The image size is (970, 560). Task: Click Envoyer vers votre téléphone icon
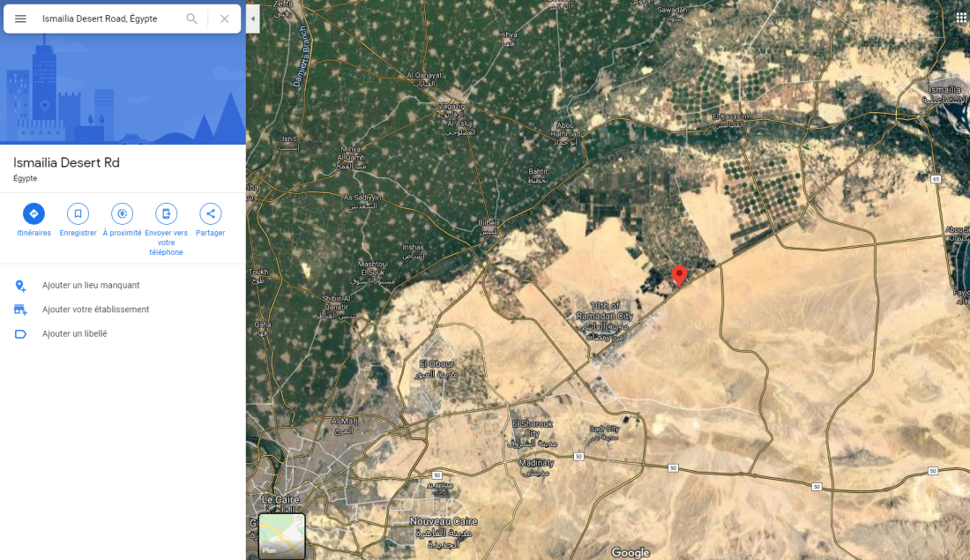coord(166,213)
